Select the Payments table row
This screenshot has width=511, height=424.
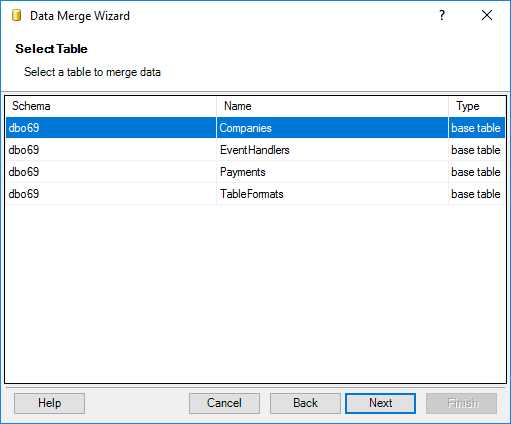255,172
